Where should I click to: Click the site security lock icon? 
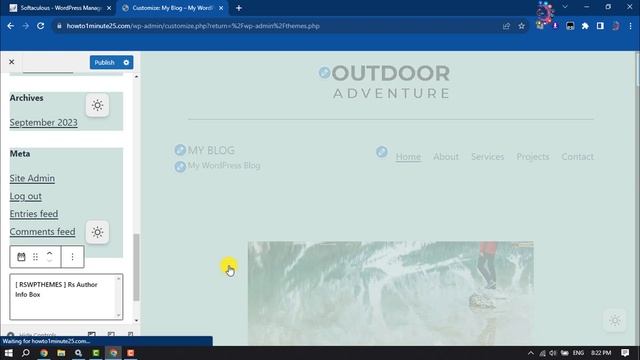click(59, 26)
